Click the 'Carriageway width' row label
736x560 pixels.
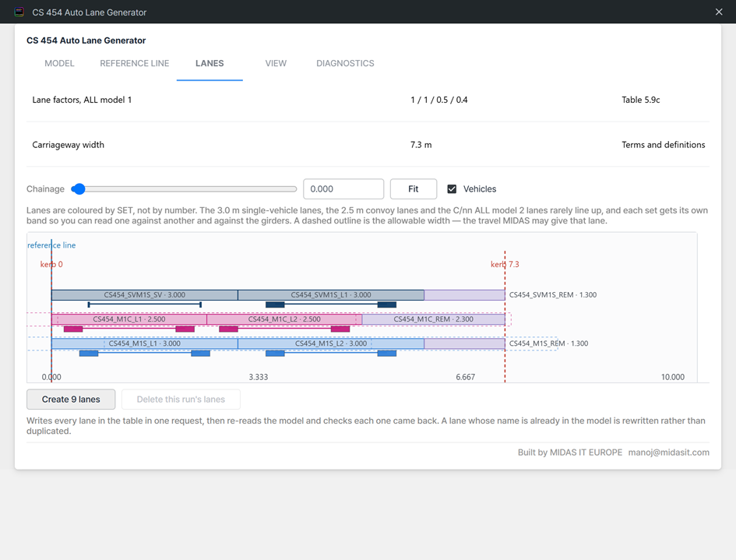68,145
